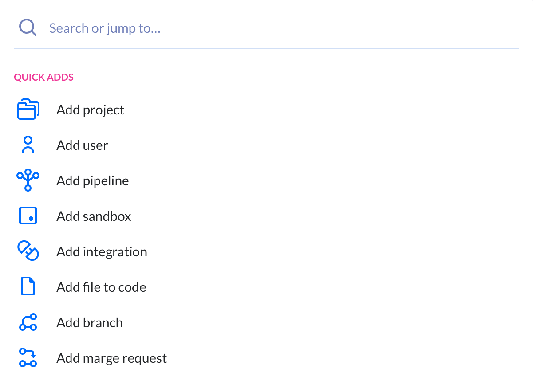Click the folder icon for Add project
Viewport: 533px width, 392px height.
(28, 110)
